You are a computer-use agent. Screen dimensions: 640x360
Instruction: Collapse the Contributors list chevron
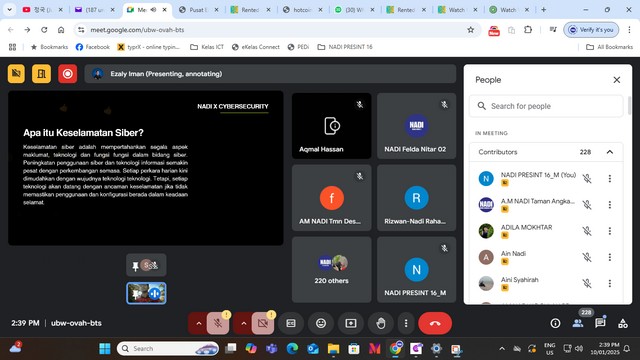tap(609, 152)
